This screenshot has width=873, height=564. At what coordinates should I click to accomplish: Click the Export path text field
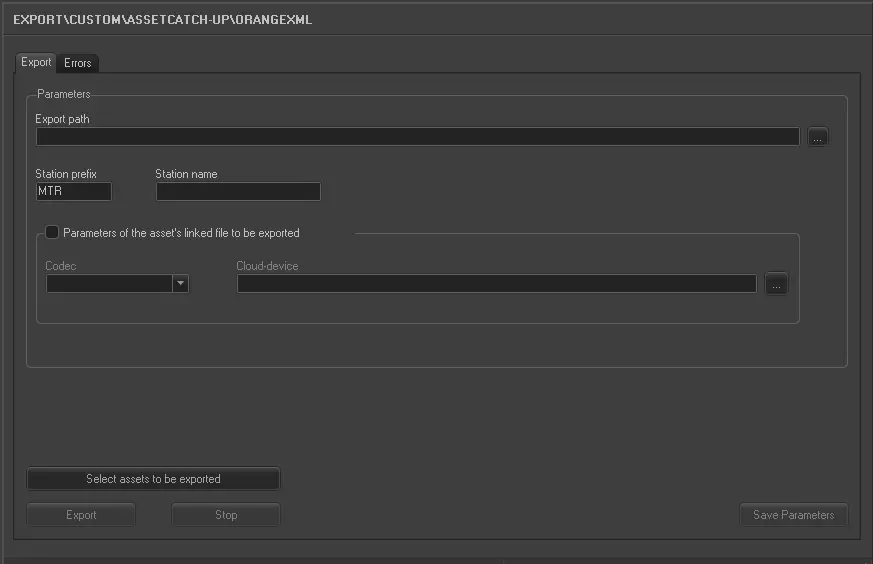coord(417,137)
